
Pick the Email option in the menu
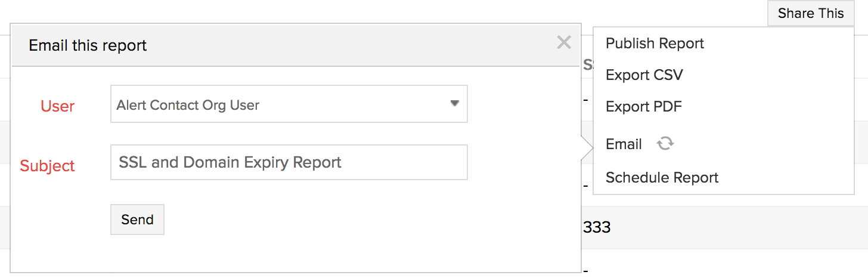click(x=624, y=144)
